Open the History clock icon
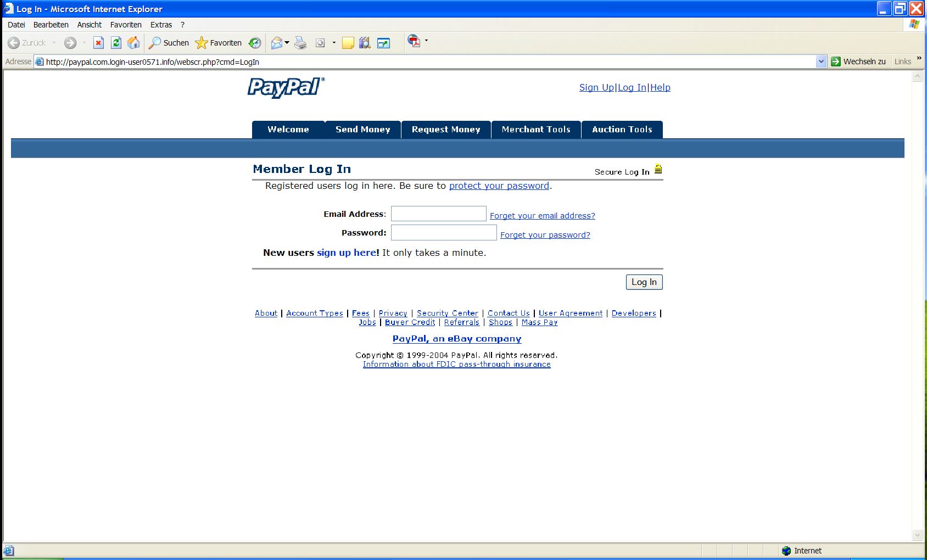Image resolution: width=927 pixels, height=560 pixels. point(255,43)
